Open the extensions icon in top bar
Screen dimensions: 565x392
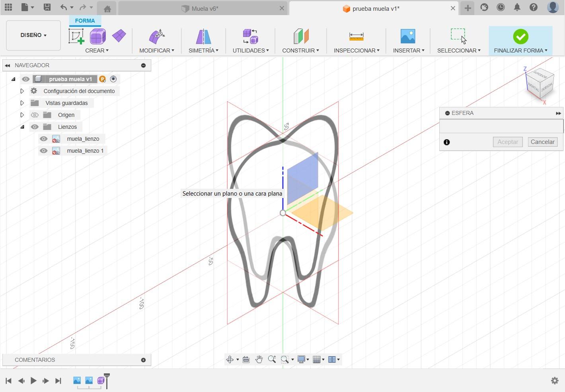coord(484,7)
